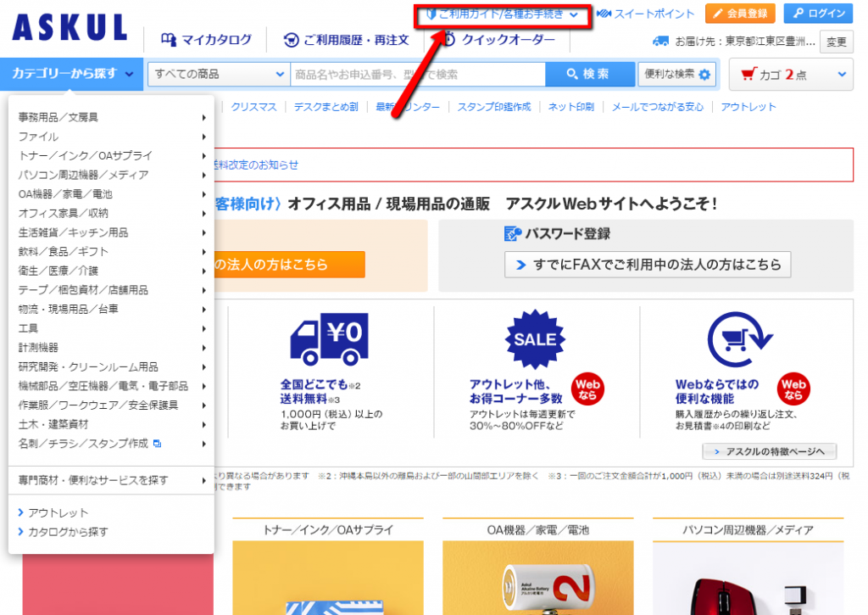868x615 pixels.
Task: Select 機械部品／空圧機器／電気・電子部品 category
Action: [x=103, y=386]
